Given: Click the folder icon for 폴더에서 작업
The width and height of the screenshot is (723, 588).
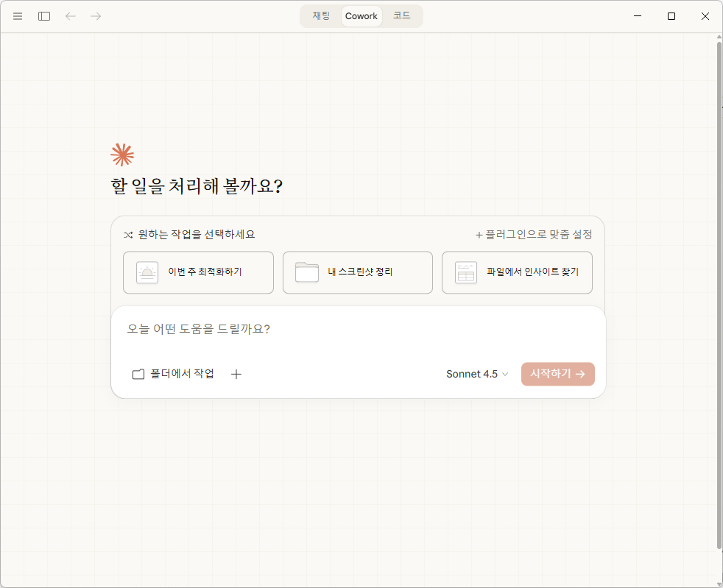Looking at the screenshot, I should coord(138,374).
